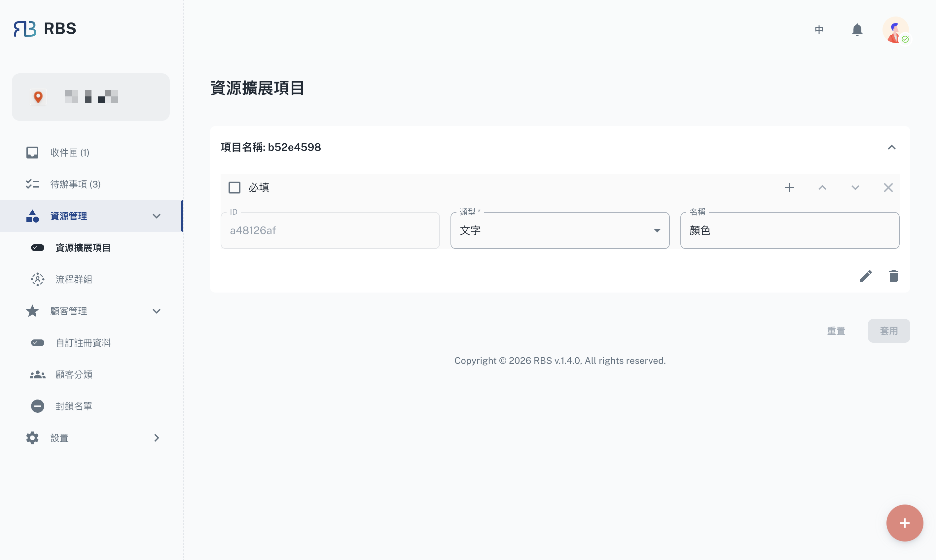
Task: Move the field down with down arrow
Action: point(855,188)
